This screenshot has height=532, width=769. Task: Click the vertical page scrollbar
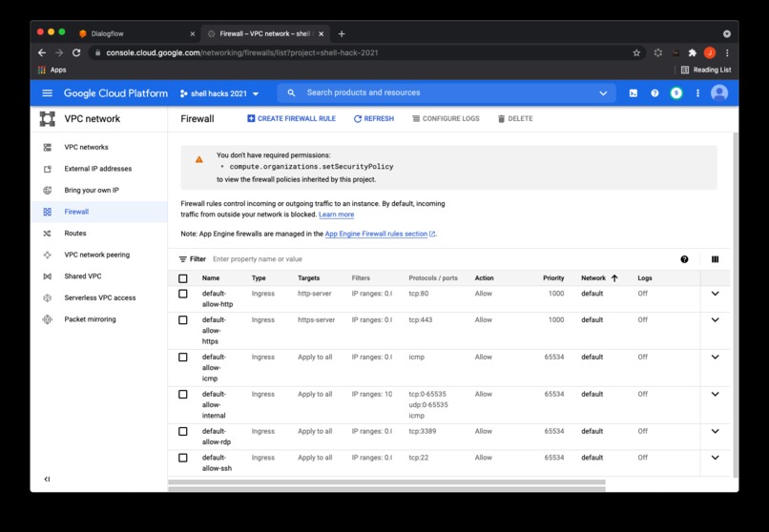[735, 304]
